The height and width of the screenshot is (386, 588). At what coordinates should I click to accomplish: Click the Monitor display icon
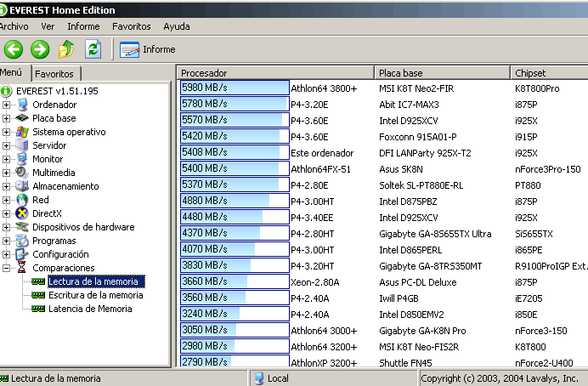[x=22, y=159]
